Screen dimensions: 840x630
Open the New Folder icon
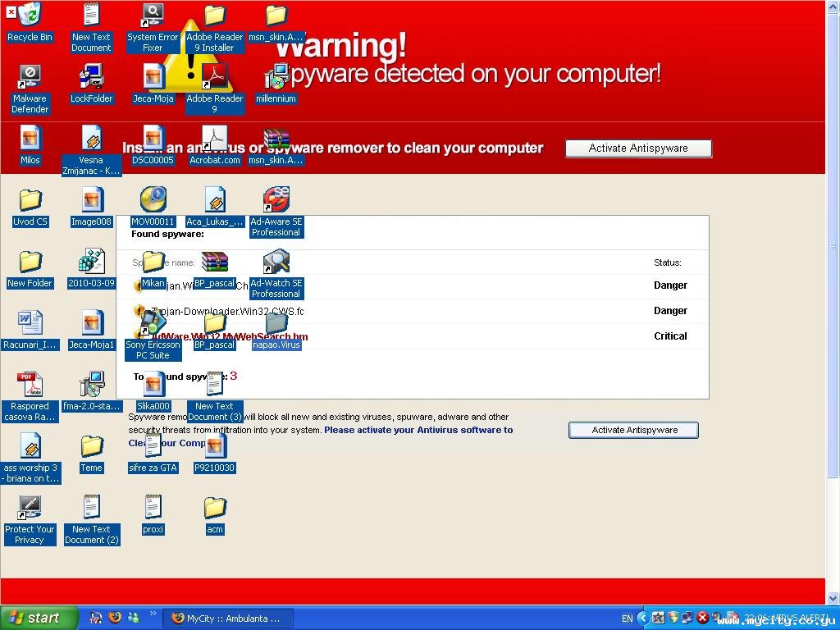(x=30, y=269)
